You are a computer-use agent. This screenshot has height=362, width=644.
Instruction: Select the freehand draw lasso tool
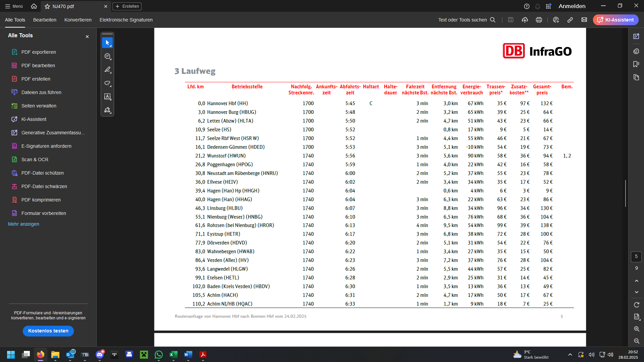pyautogui.click(x=107, y=83)
